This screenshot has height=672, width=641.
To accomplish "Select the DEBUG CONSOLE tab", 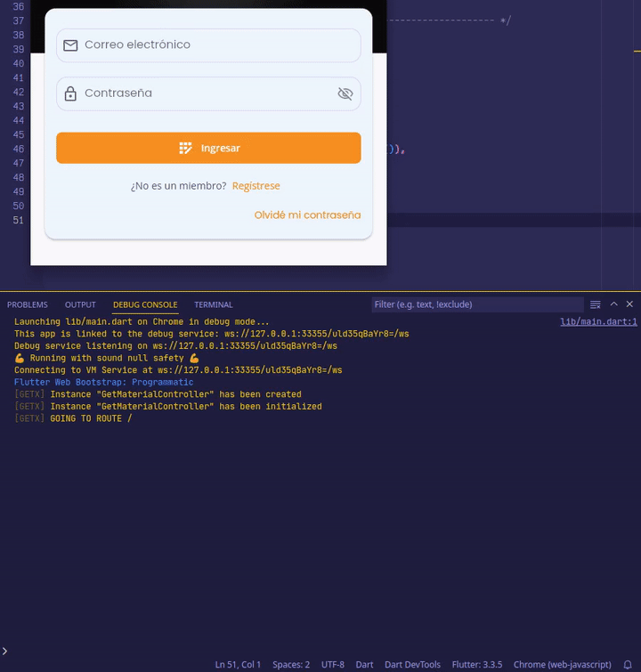I will pos(145,304).
